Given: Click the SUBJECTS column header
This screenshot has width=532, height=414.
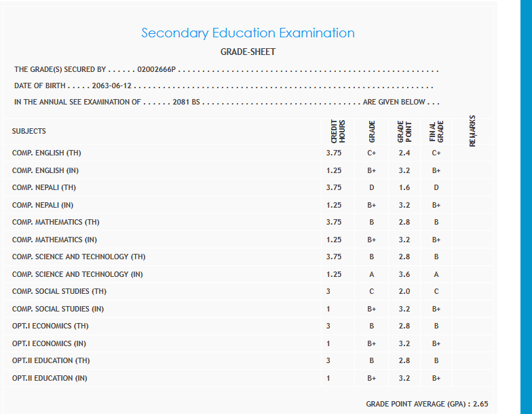Looking at the screenshot, I should click(29, 131).
